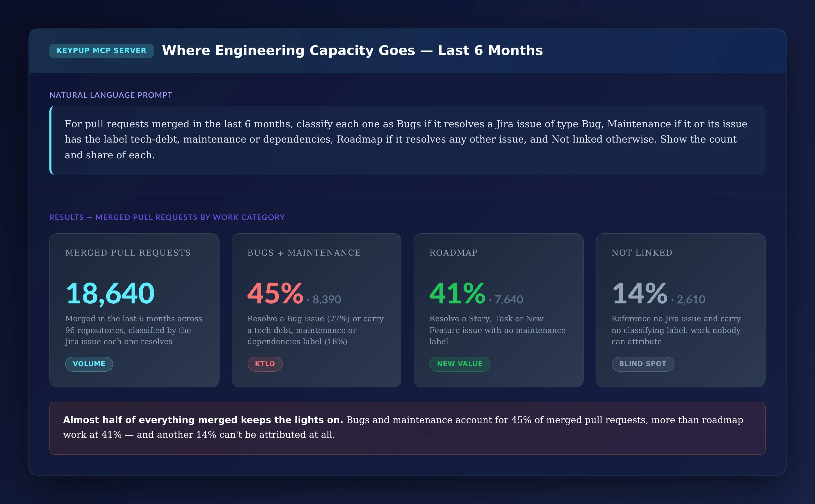Viewport: 815px width, 504px height.
Task: Click the description 'Resolve a Story, Task or New Feature'
Action: coord(497,330)
